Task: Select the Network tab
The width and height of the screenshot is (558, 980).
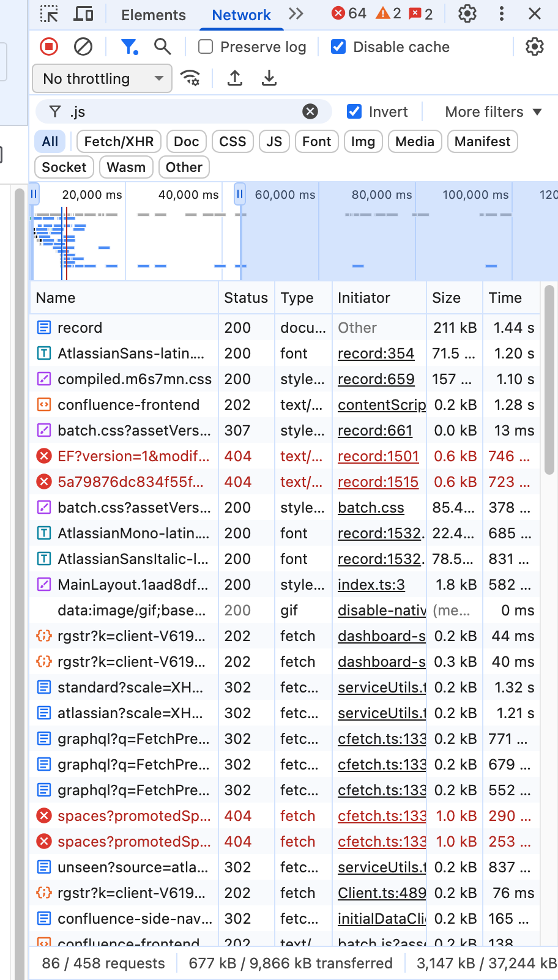Action: (241, 15)
